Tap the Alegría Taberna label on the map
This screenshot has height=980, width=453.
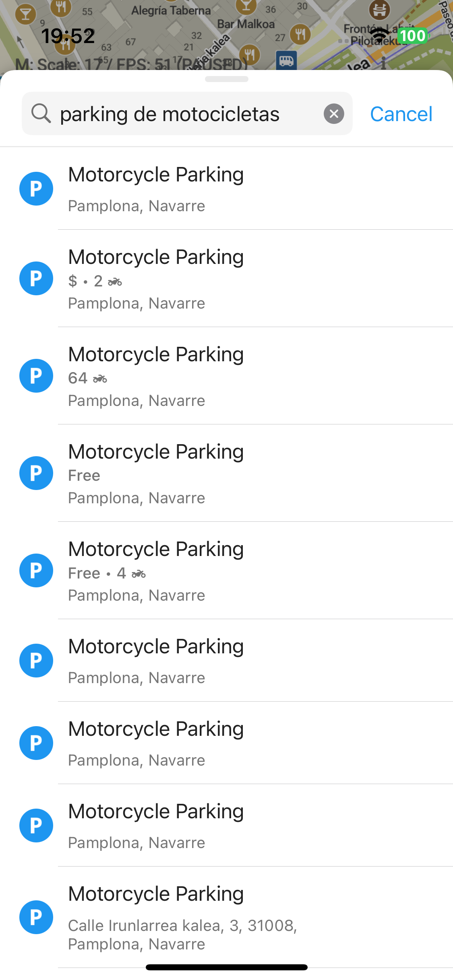pos(171,10)
